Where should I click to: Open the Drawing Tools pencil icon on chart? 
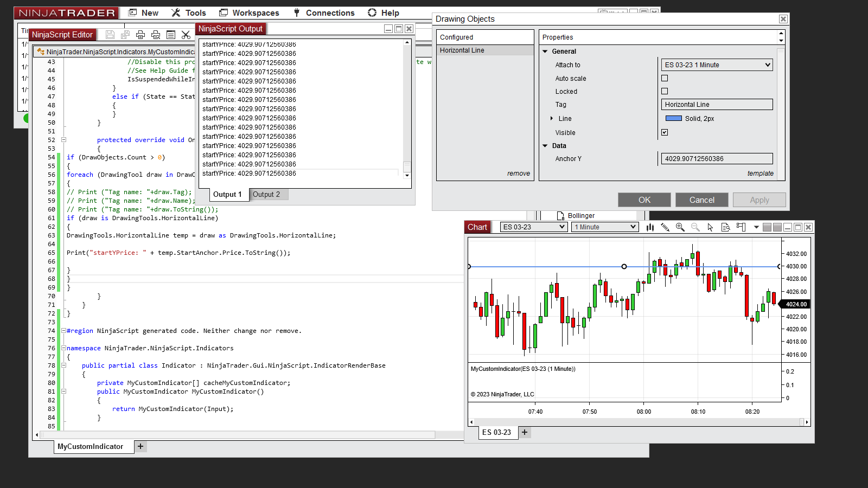tap(665, 227)
